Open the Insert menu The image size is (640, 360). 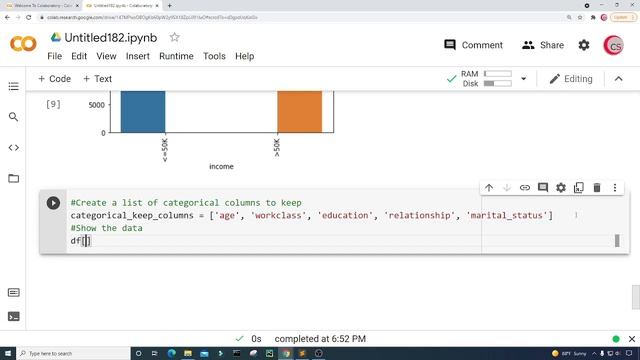tap(138, 56)
